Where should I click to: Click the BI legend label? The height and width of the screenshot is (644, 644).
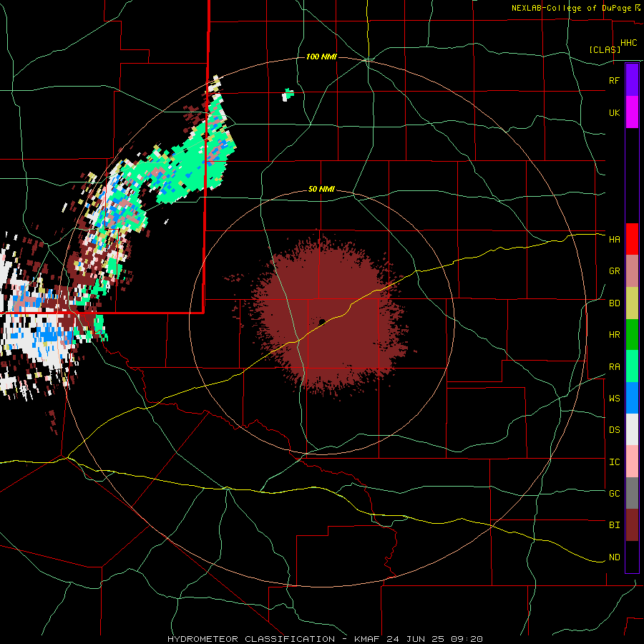614,525
